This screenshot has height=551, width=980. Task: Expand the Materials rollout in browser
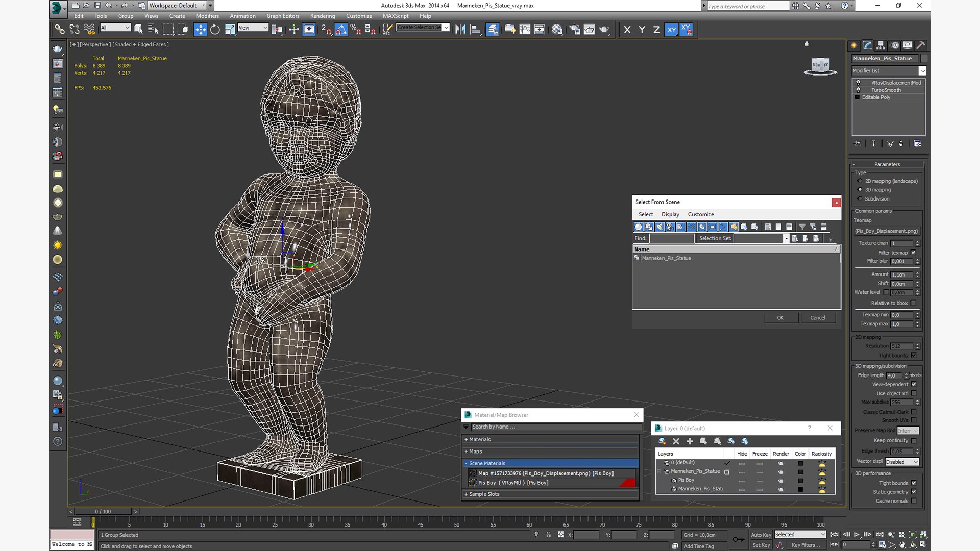(x=551, y=439)
